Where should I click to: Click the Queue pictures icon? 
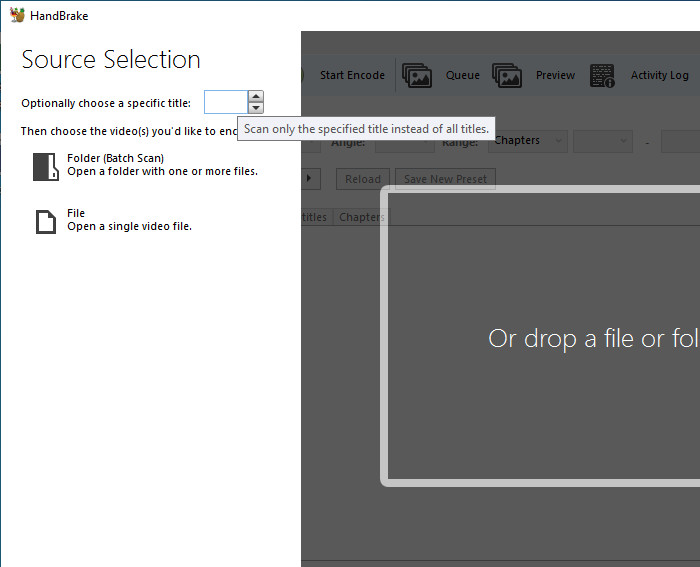pyautogui.click(x=417, y=75)
